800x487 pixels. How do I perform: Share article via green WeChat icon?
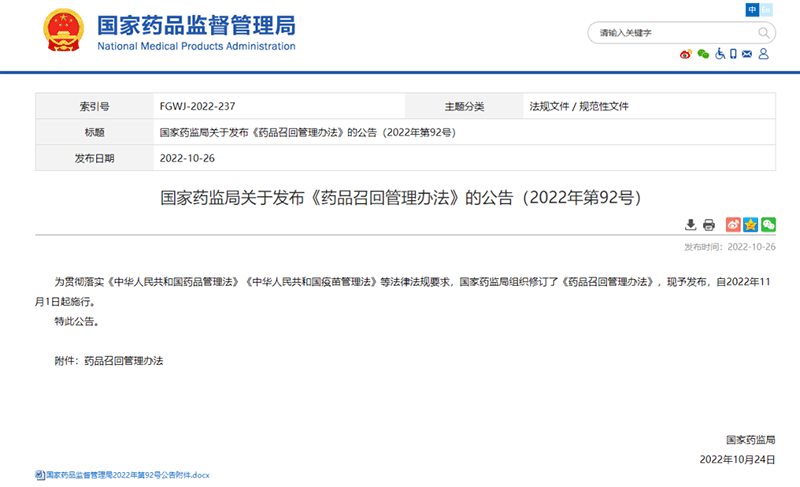[768, 224]
